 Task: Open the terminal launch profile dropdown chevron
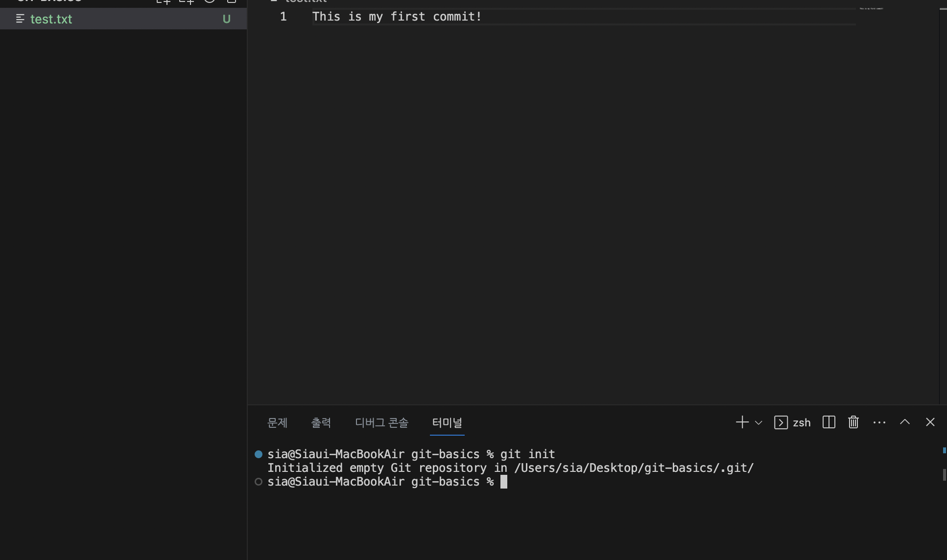758,422
